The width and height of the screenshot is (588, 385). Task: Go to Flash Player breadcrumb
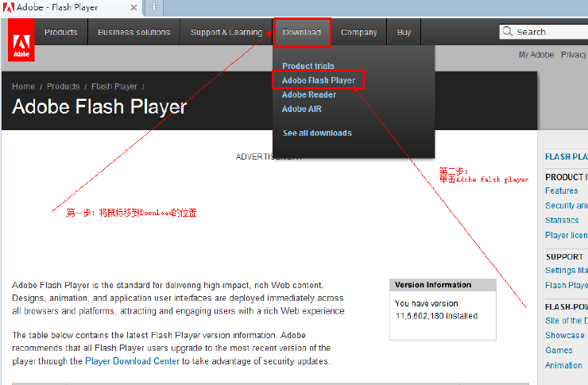114,87
